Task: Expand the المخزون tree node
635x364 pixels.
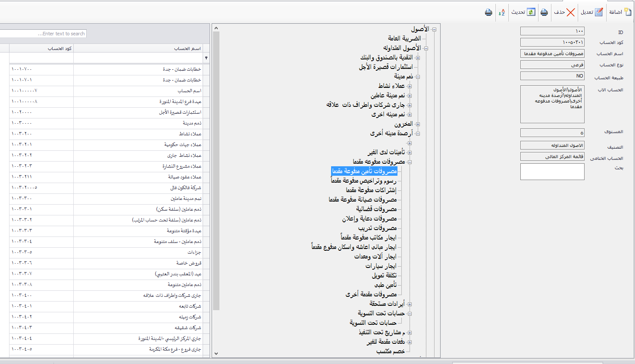Action: [418, 124]
